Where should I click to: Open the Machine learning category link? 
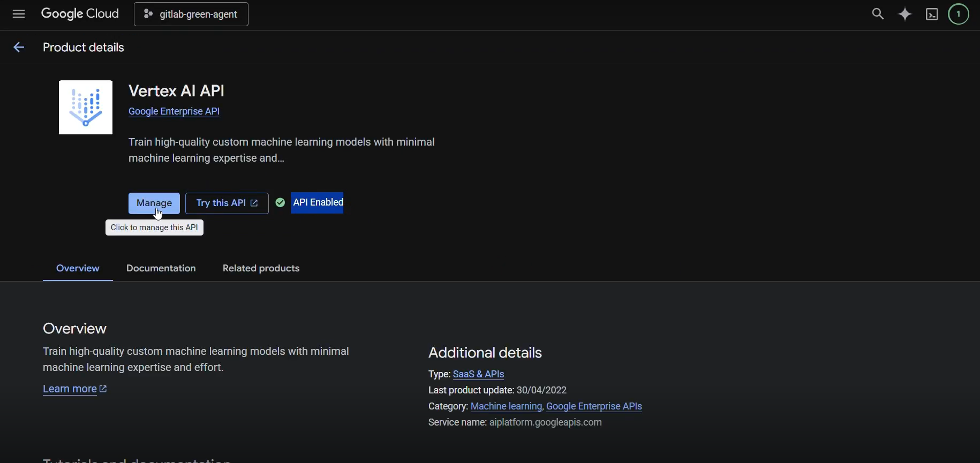click(x=506, y=406)
